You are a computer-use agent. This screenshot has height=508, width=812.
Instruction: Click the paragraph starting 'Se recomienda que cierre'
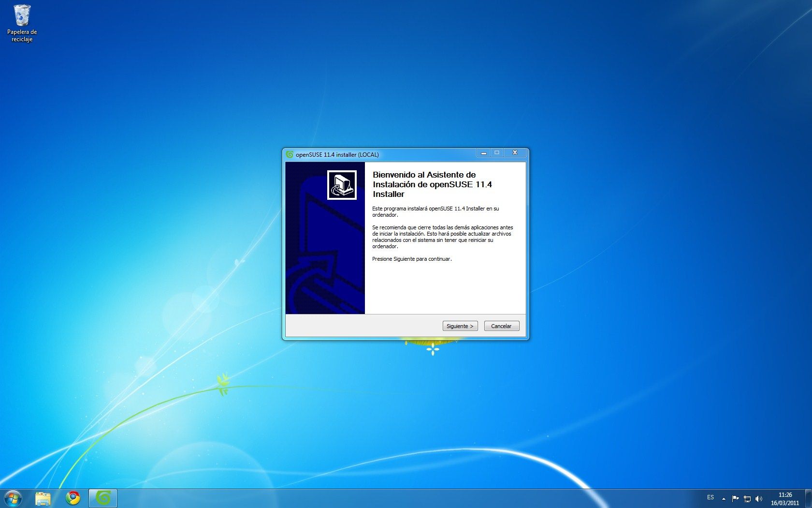point(443,237)
